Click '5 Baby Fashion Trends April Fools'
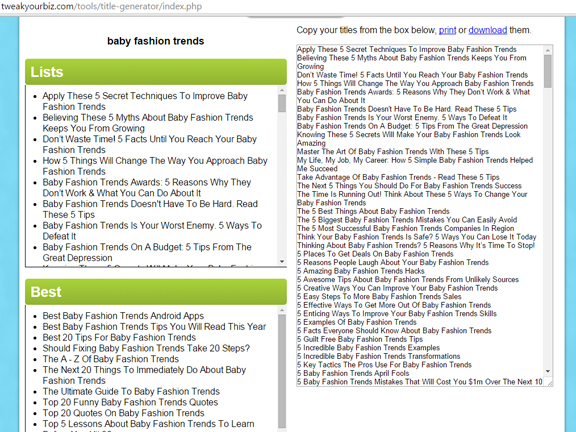 click(x=353, y=373)
